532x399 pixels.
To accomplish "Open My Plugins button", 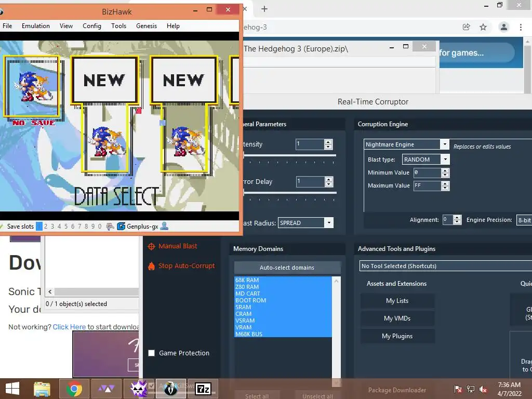I will click(x=397, y=336).
